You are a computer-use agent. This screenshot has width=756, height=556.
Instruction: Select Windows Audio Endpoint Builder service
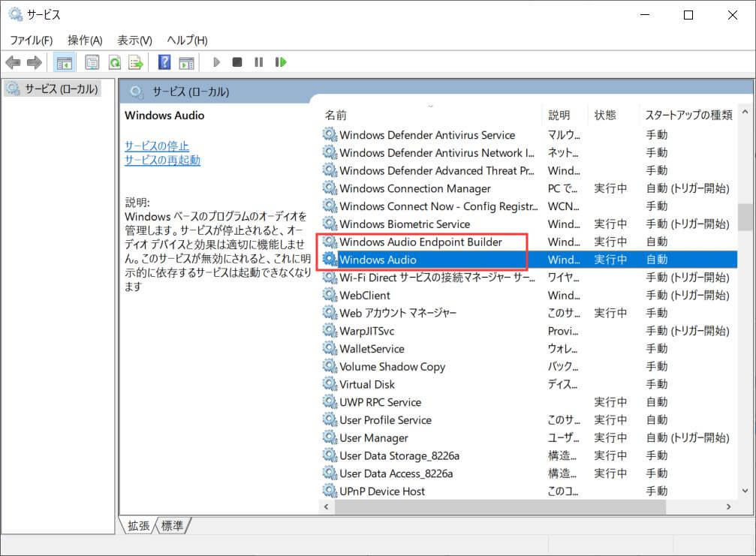tap(420, 242)
